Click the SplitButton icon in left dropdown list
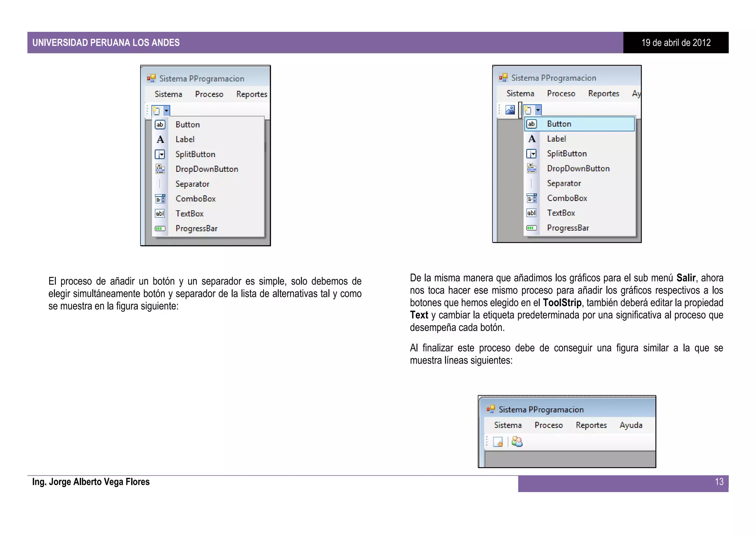Image resolution: width=756 pixels, height=535 pixels. [160, 154]
